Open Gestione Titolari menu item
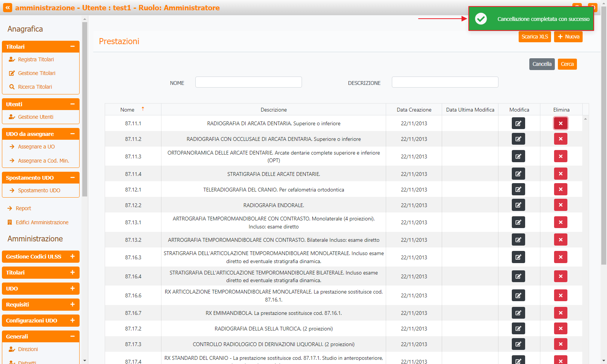The width and height of the screenshot is (607, 364). click(37, 73)
